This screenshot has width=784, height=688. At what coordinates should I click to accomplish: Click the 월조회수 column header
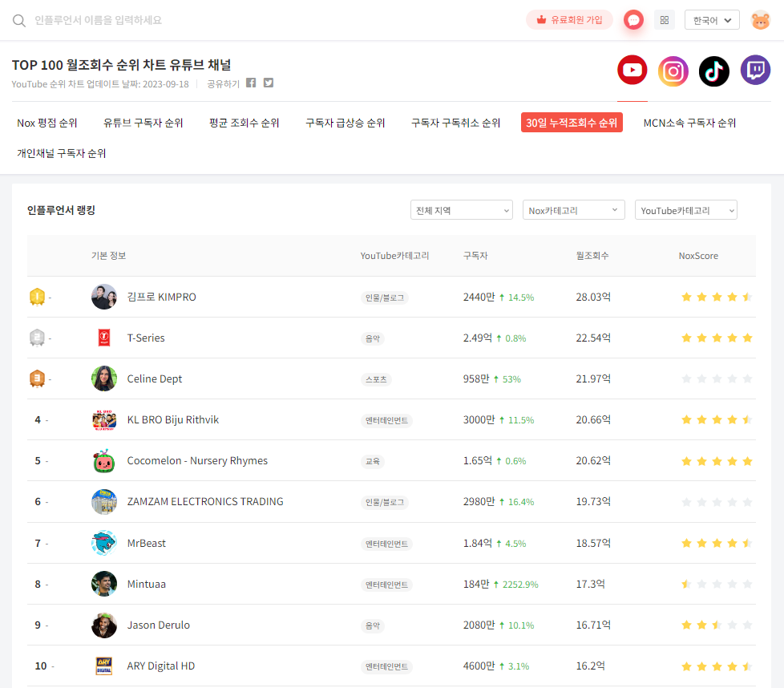pyautogui.click(x=592, y=256)
